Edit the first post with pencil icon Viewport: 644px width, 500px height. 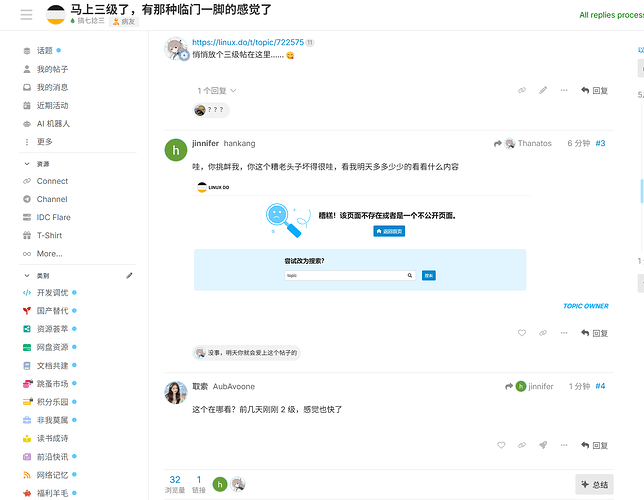pos(543,90)
